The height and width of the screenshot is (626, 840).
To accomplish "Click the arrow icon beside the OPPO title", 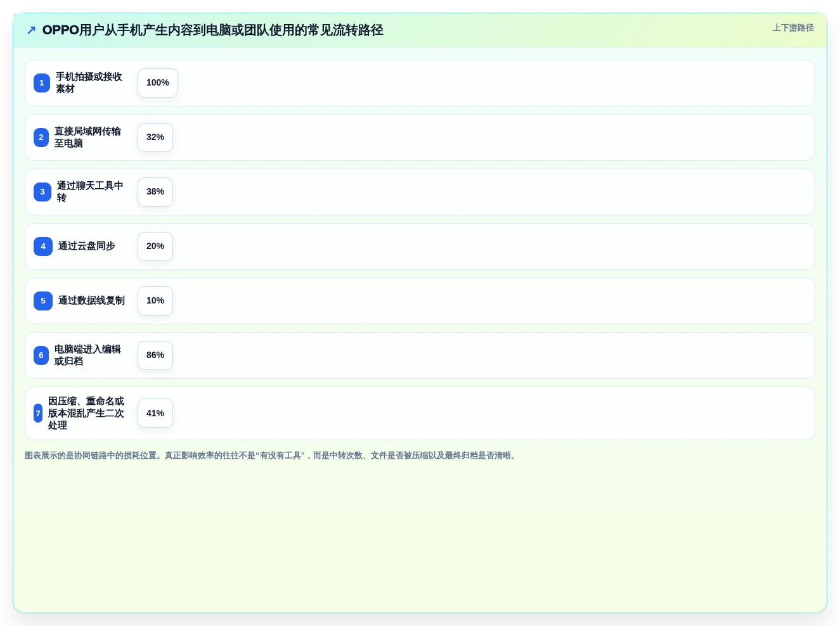I will [31, 30].
